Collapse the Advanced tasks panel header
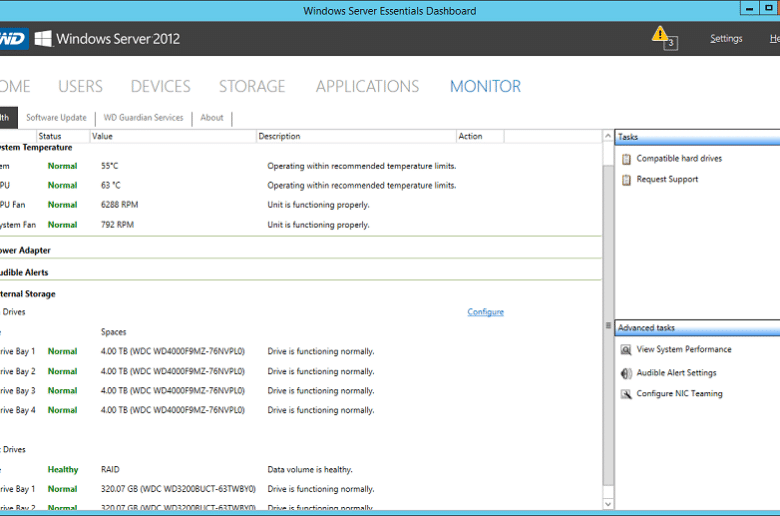This screenshot has width=780, height=516. point(697,328)
